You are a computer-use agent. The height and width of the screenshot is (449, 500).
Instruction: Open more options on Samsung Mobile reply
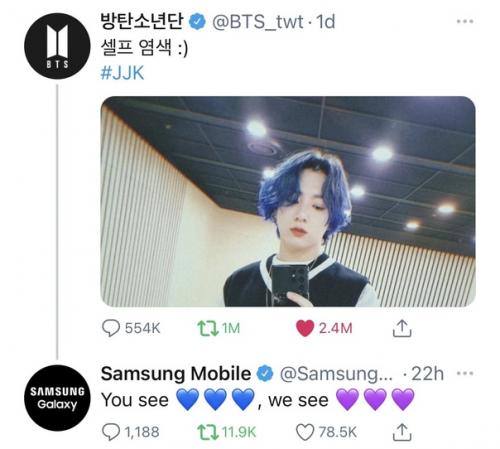tap(465, 373)
